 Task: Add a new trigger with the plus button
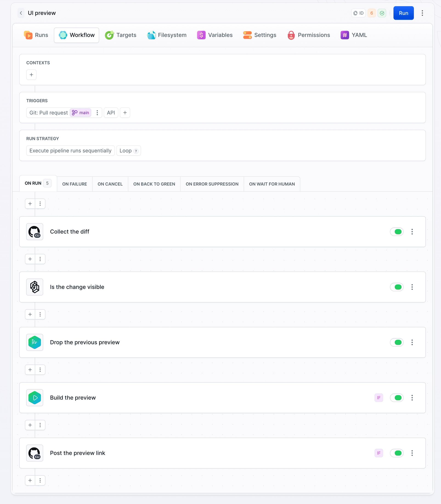(x=125, y=113)
